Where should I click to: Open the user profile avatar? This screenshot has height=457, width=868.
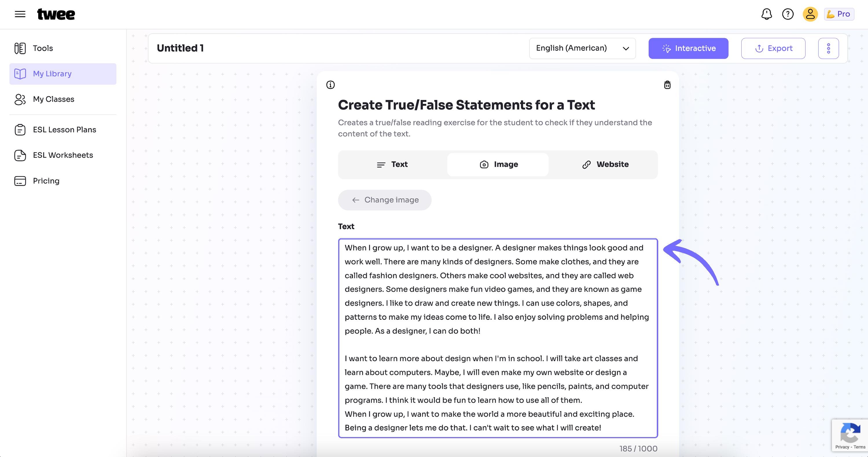click(810, 14)
